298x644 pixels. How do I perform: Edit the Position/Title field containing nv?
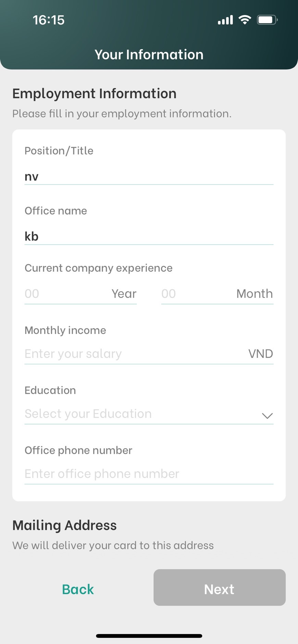(x=149, y=177)
